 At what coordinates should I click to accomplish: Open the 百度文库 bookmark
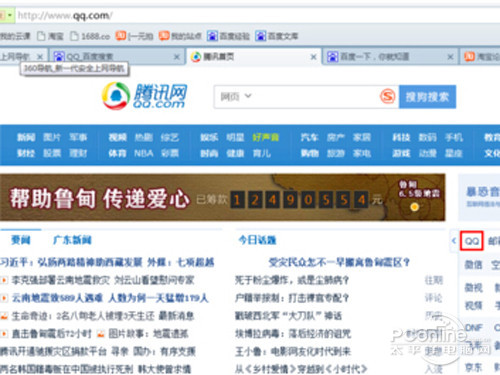pos(277,36)
